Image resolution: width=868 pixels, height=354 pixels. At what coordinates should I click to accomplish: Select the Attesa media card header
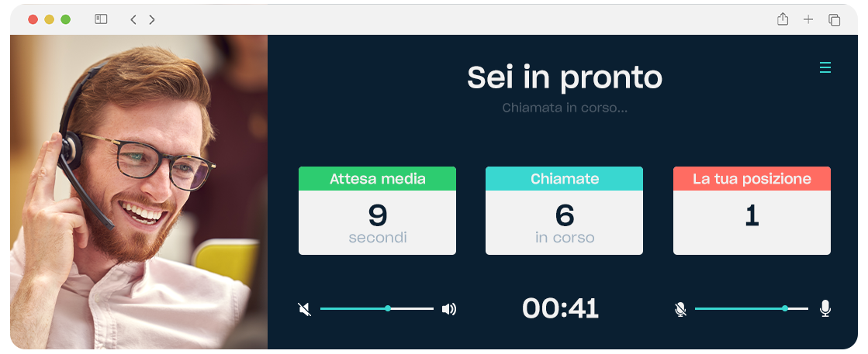click(x=378, y=179)
